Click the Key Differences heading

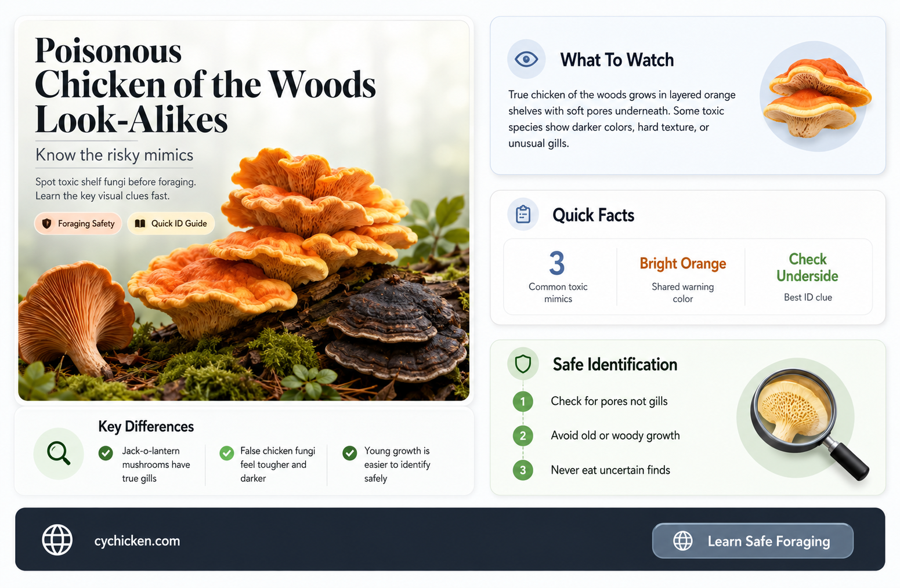pos(146,426)
